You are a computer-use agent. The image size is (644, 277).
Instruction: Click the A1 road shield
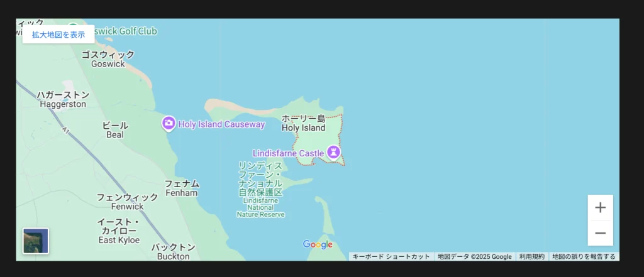pyautogui.click(x=65, y=129)
